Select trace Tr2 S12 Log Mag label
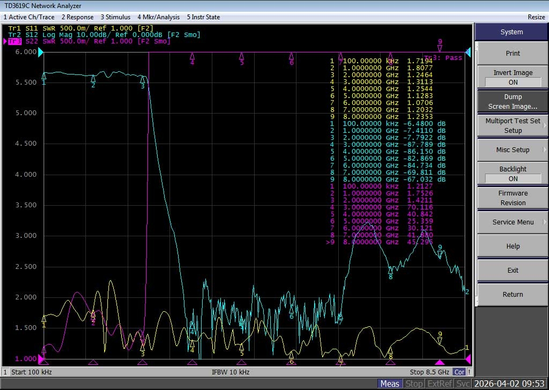This screenshot has width=549, height=390. point(104,35)
